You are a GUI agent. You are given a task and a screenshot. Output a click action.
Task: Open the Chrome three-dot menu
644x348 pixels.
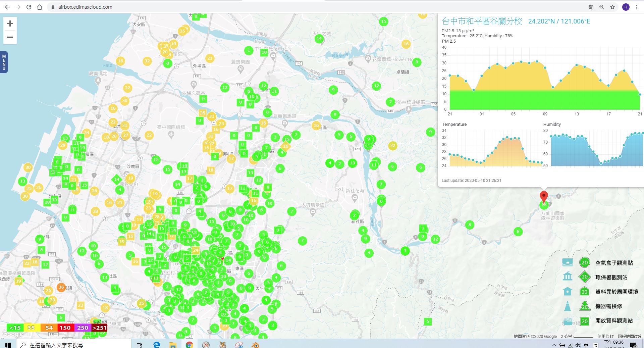(x=637, y=7)
